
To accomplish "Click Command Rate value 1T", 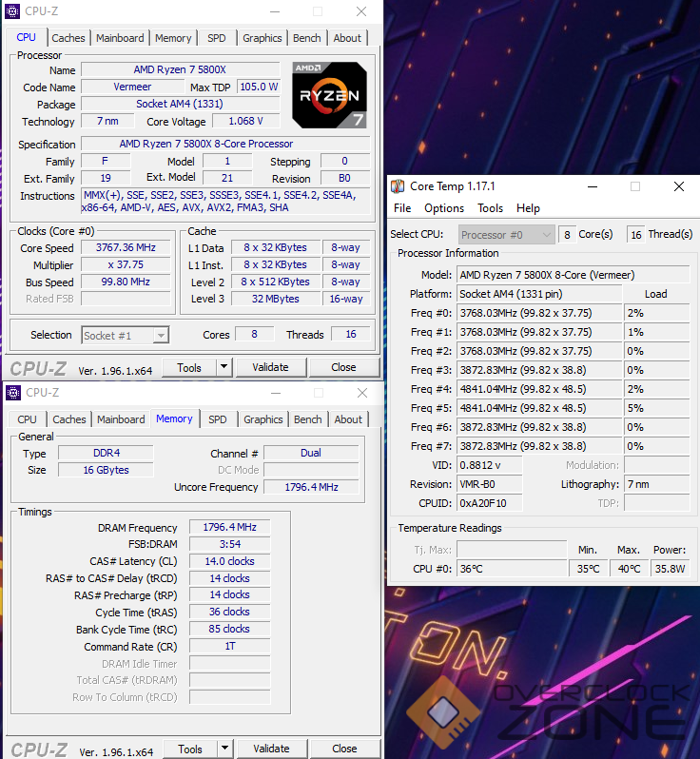I will 230,646.
